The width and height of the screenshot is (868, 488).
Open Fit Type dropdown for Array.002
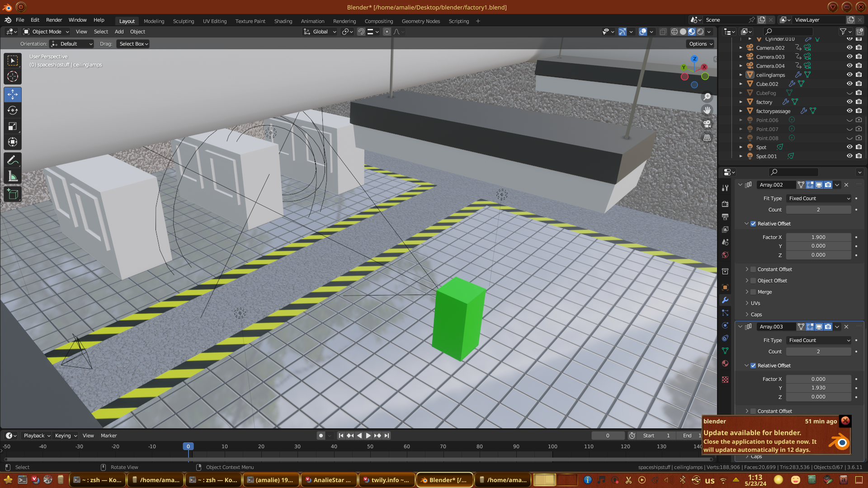tap(819, 198)
